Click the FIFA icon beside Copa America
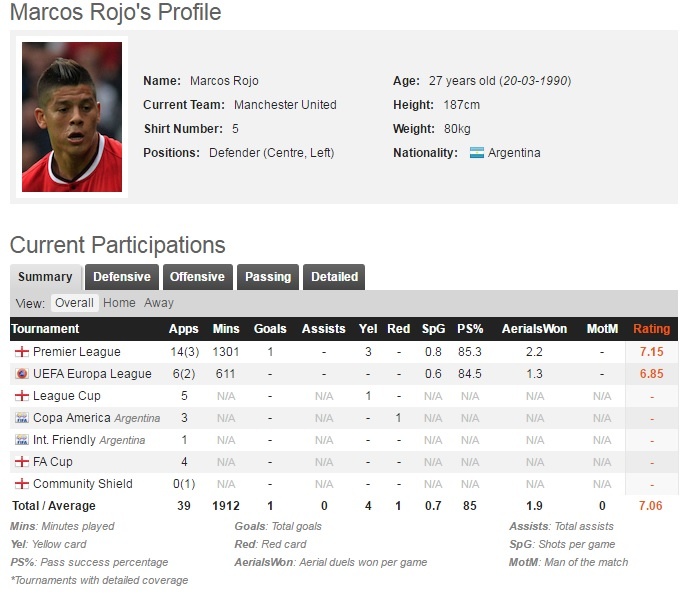 click(21, 418)
